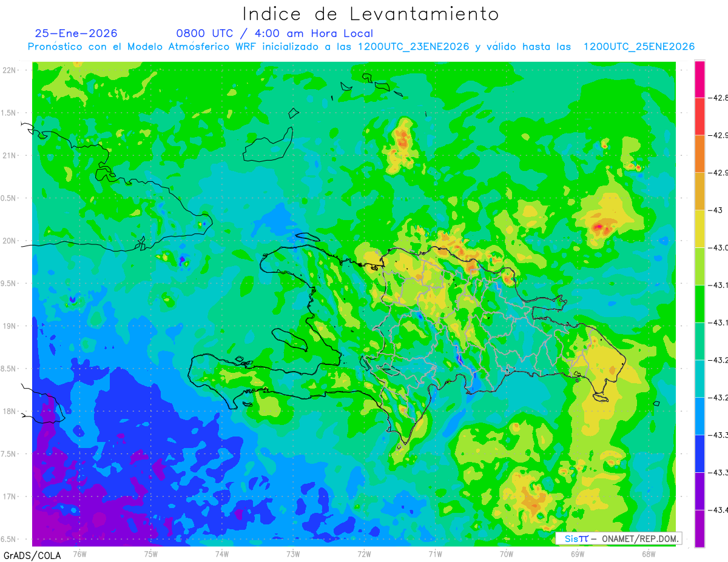Image resolution: width=728 pixels, height=562 pixels.
Task: Click the "18N" latitude label
Action: click(10, 411)
